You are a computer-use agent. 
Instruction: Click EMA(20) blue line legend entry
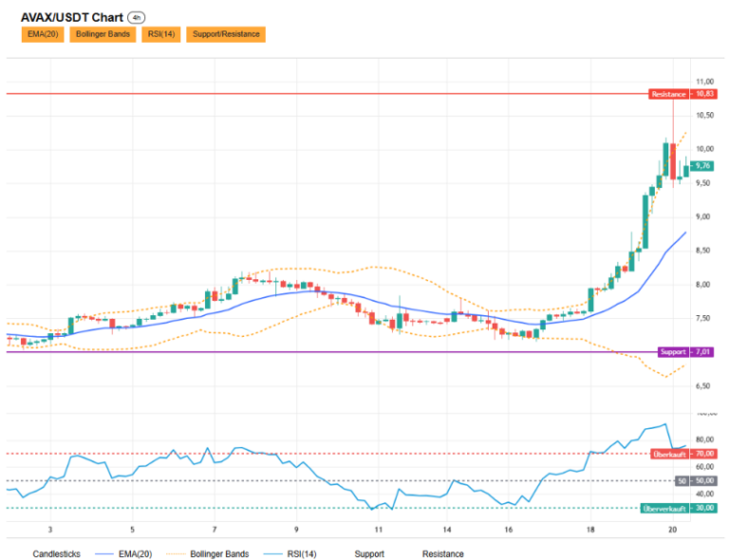tap(123, 554)
